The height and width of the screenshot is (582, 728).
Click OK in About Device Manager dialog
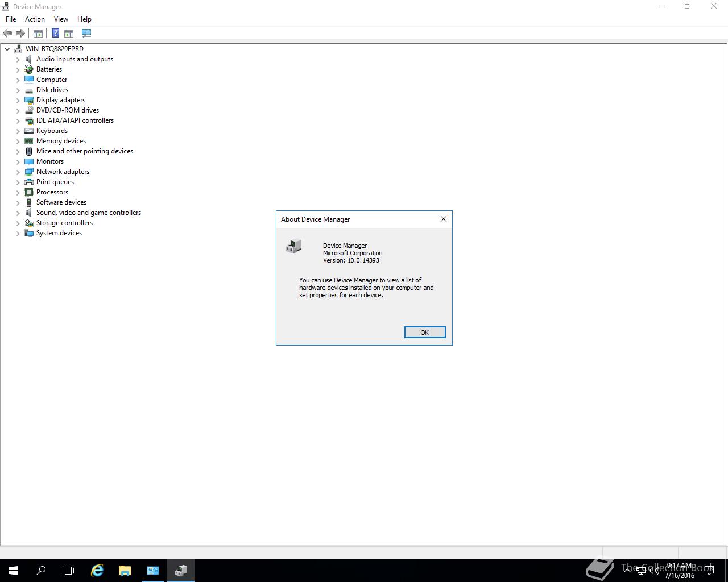(425, 332)
